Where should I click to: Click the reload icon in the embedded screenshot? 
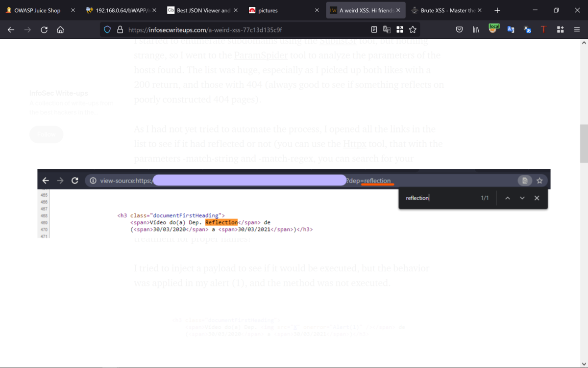tap(75, 181)
